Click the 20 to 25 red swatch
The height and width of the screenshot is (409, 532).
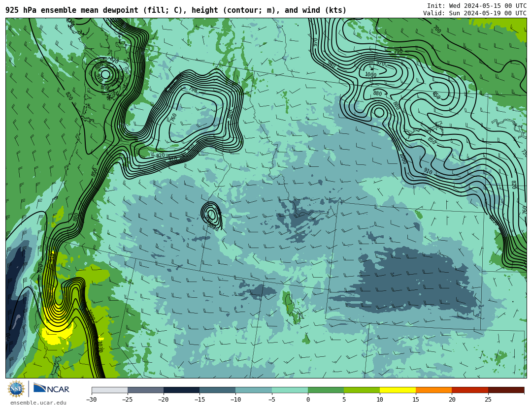click(x=470, y=390)
